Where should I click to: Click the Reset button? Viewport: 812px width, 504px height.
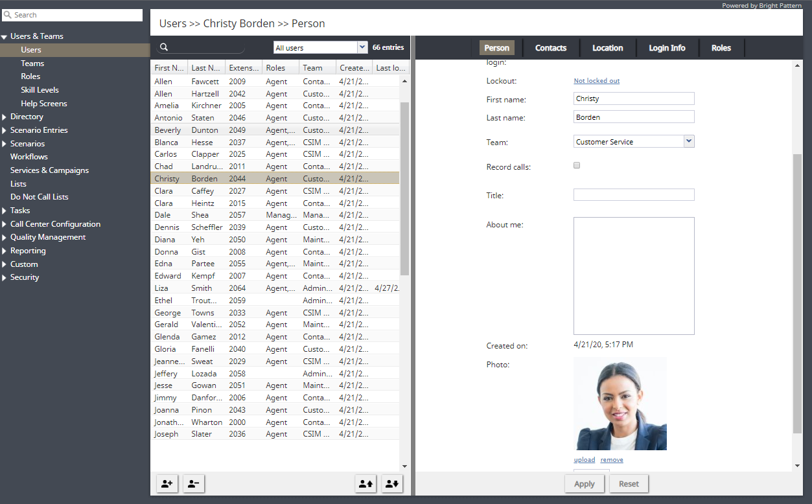629,484
